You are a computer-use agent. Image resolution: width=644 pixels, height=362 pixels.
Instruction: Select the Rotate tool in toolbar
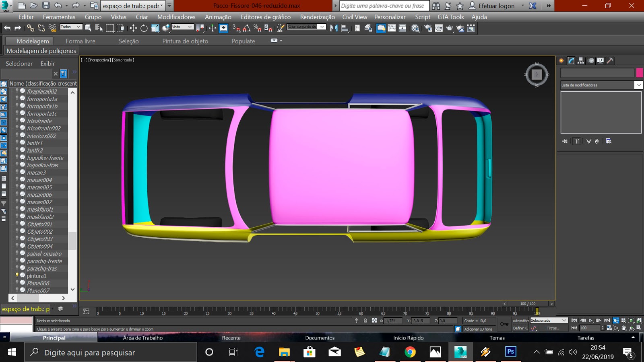[144, 28]
